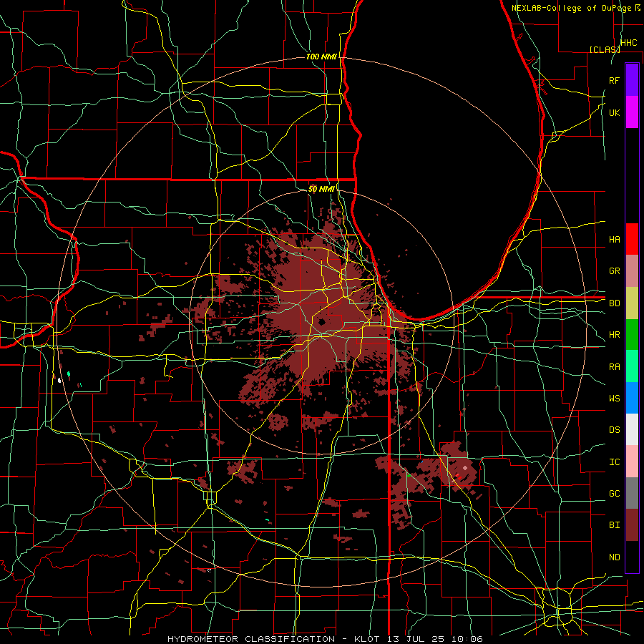Click the IC light pink swatch

click(632, 462)
